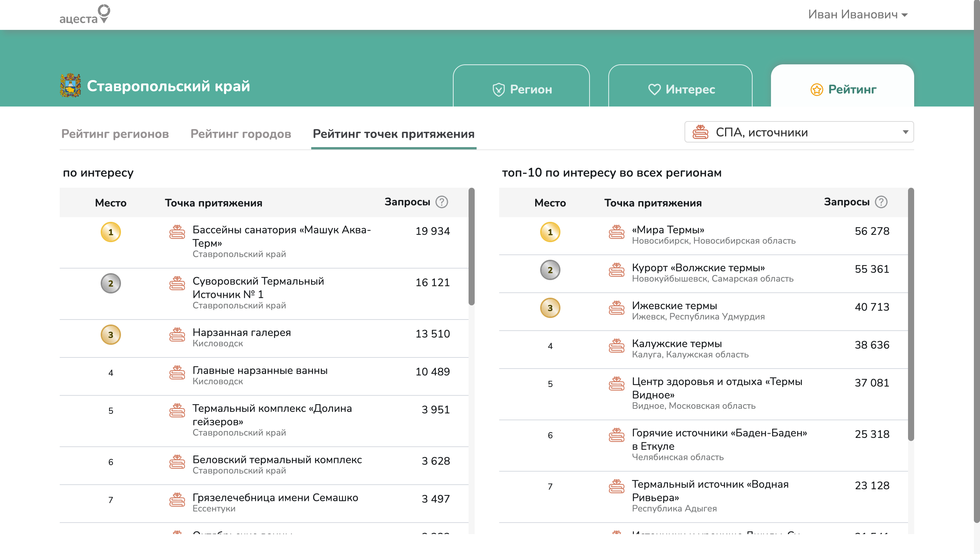Expand the СПА, источники category dropdown

point(799,132)
